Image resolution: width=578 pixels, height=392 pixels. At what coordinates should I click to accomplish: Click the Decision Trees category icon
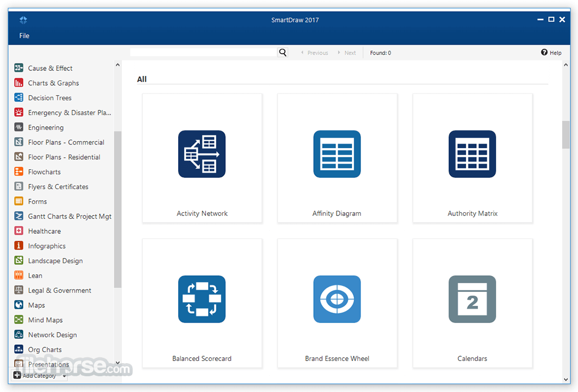tap(19, 97)
